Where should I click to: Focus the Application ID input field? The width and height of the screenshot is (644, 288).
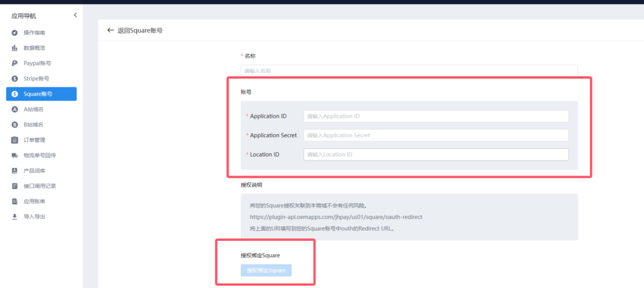click(x=436, y=116)
